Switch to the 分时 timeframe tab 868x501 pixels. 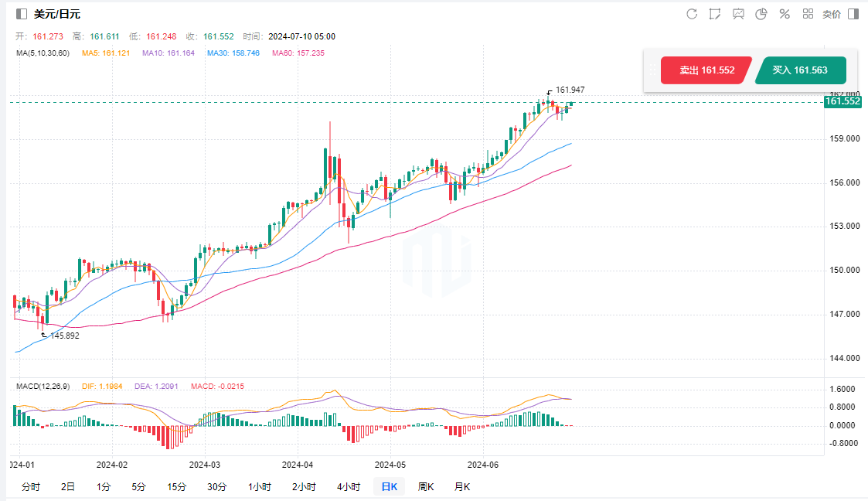(x=31, y=486)
